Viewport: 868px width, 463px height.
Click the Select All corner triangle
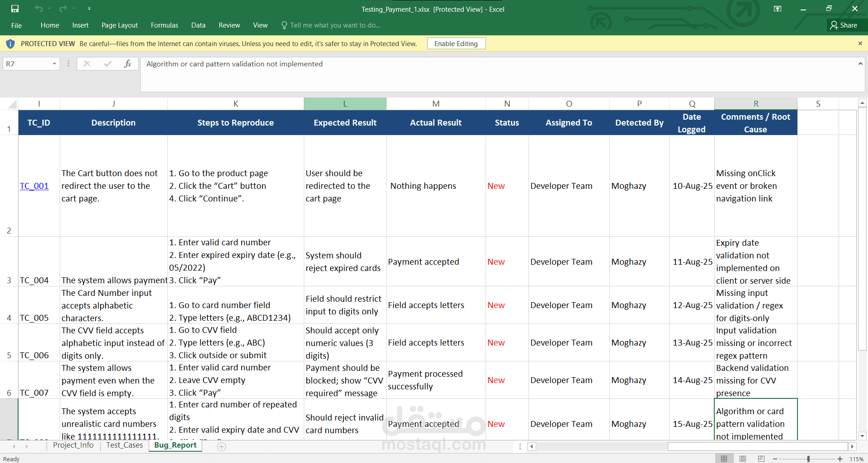click(12, 104)
